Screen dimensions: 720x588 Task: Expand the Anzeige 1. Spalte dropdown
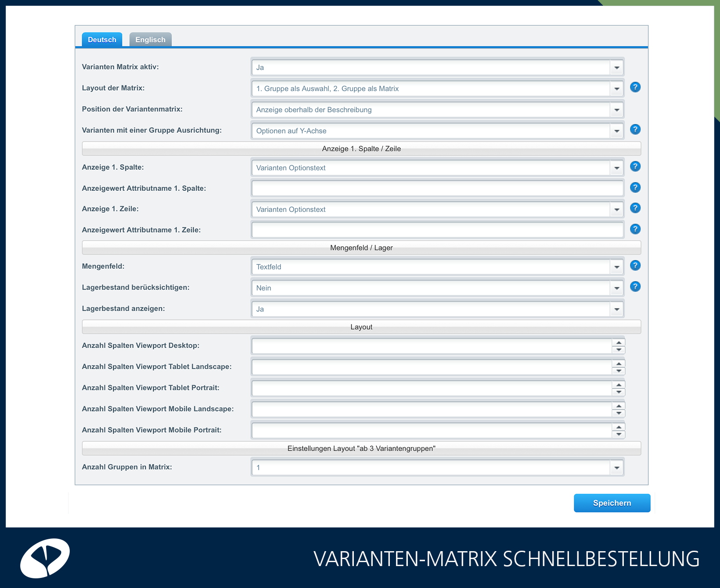click(x=616, y=168)
